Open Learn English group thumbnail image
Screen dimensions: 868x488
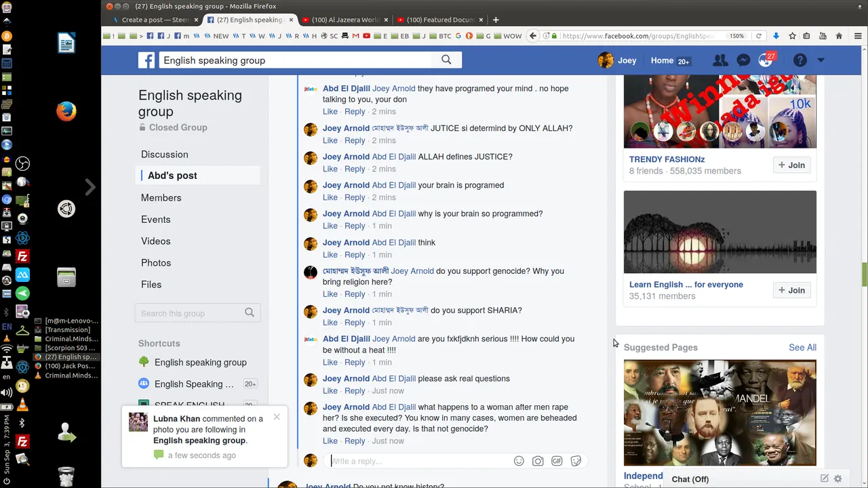click(720, 232)
